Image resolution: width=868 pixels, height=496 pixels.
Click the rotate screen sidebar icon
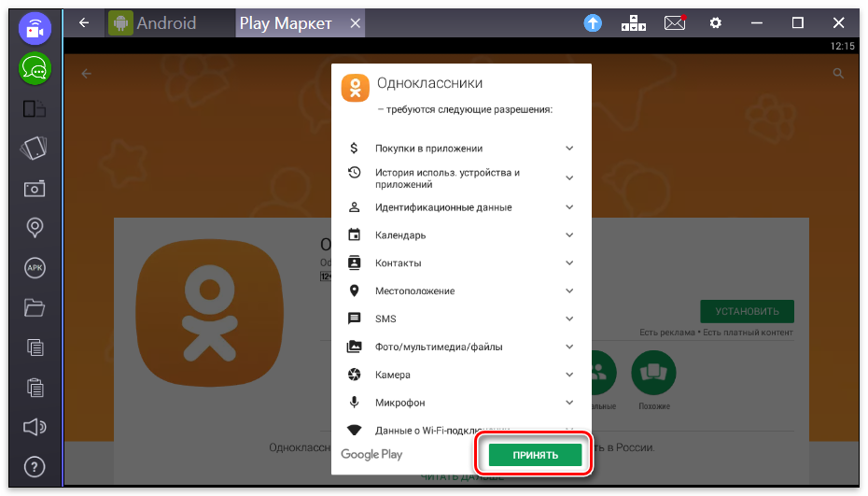click(35, 148)
